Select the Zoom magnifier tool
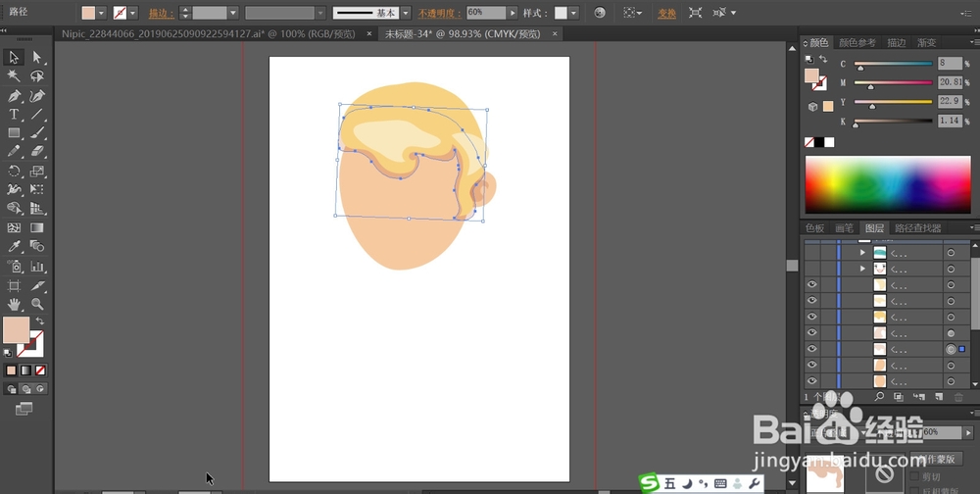 tap(37, 305)
